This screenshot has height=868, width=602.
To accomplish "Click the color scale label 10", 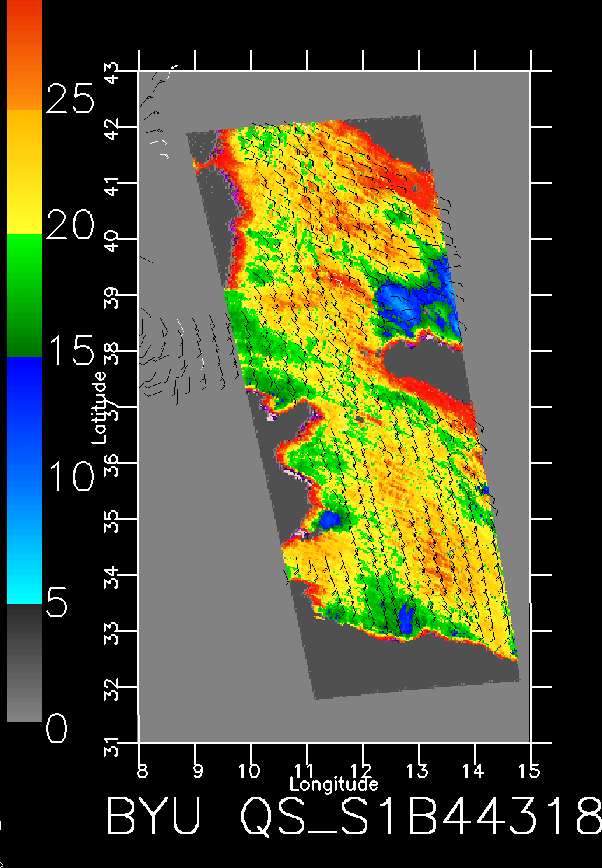I will point(69,477).
